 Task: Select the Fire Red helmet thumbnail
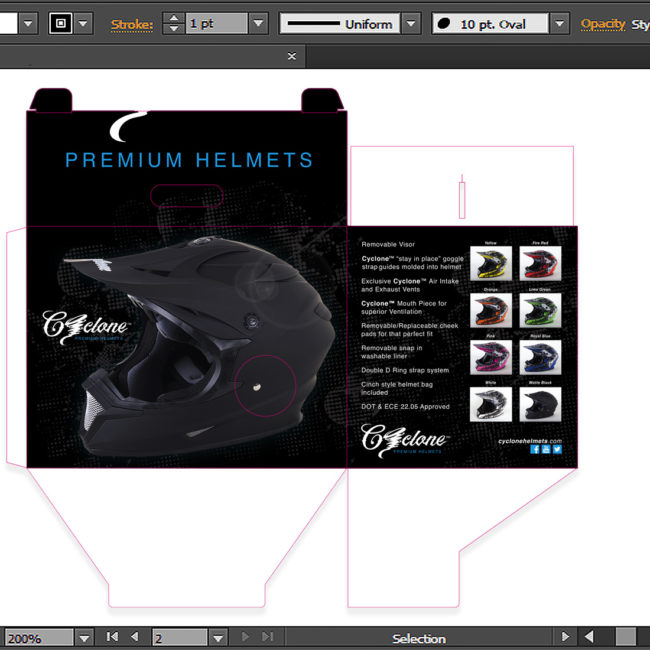(x=541, y=264)
